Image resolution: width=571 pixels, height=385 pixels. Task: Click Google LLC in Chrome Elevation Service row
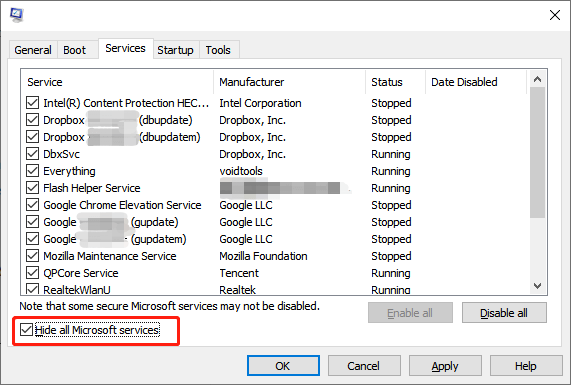pos(246,205)
